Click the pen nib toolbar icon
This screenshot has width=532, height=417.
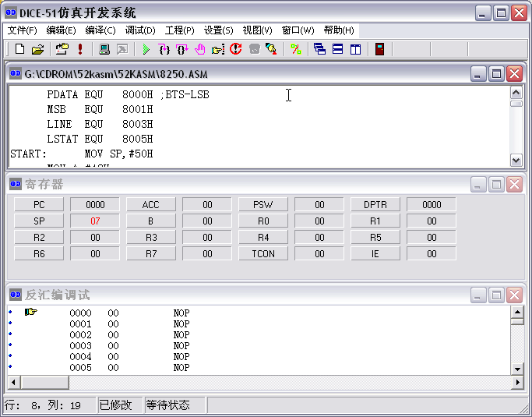(x=271, y=49)
